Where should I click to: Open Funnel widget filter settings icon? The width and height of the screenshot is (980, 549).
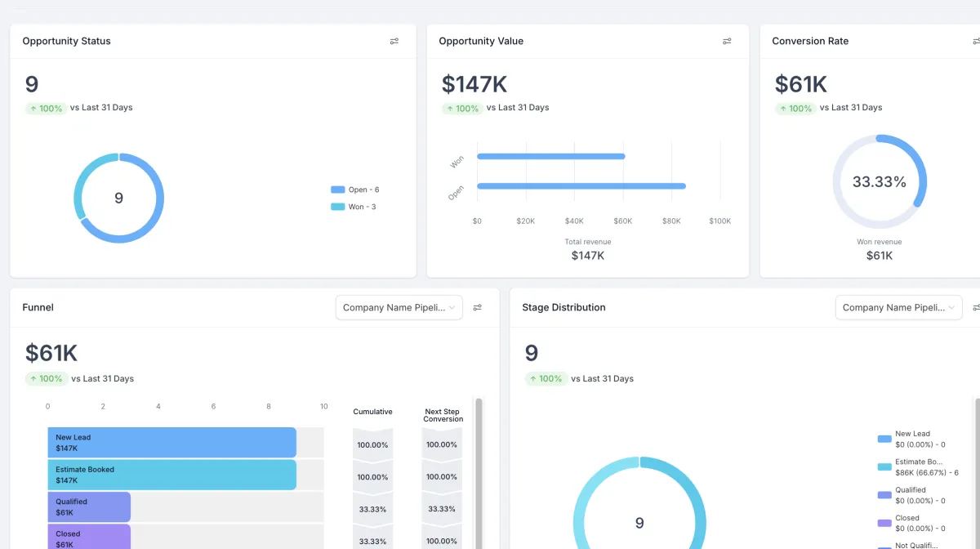coord(478,308)
